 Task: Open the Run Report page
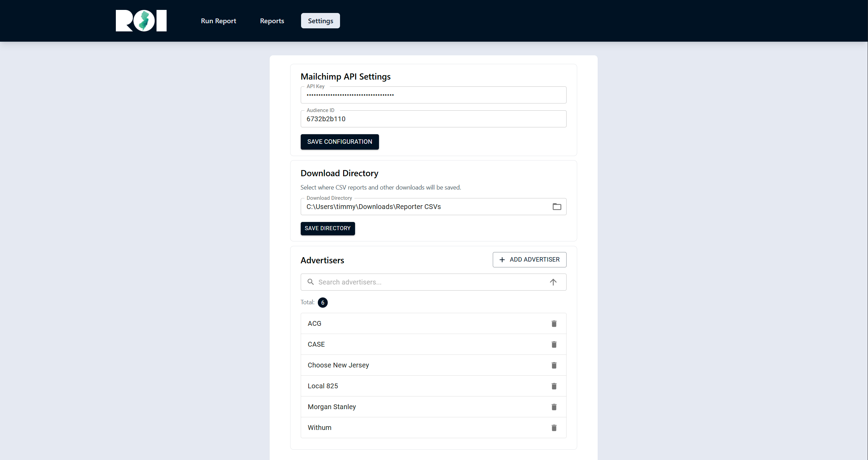point(218,21)
